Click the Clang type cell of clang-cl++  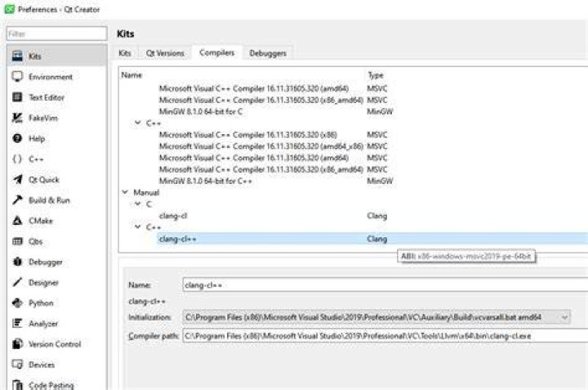click(376, 239)
